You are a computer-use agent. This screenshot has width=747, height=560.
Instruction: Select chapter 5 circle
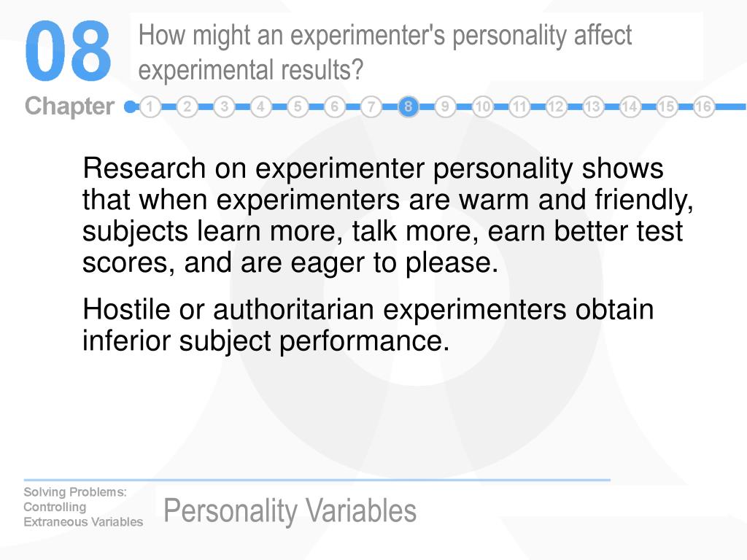[298, 106]
